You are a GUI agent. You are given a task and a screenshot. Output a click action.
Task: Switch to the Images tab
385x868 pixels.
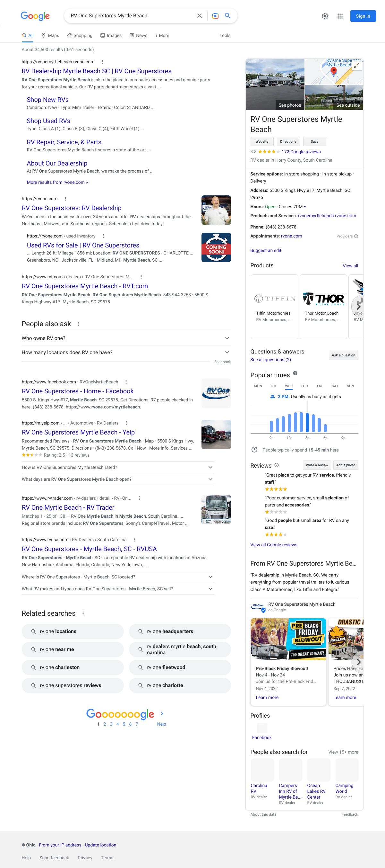(x=111, y=35)
